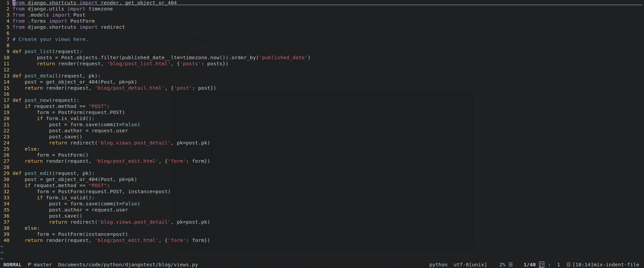Click the "POST" string on line 31
644x268 pixels.
[98, 185]
